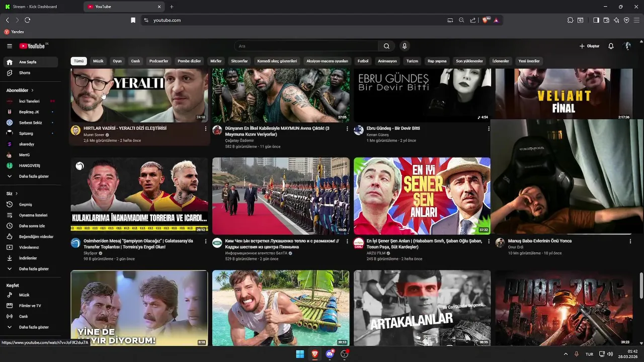Select the Yeni öneriler filter chip
Image resolution: width=644 pixels, height=362 pixels.
point(529,61)
